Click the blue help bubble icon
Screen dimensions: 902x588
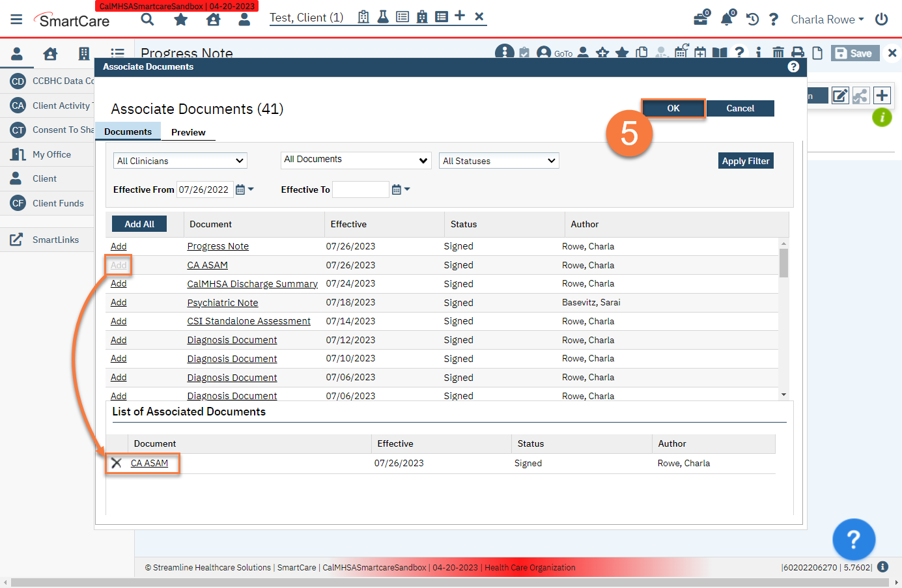click(x=853, y=539)
